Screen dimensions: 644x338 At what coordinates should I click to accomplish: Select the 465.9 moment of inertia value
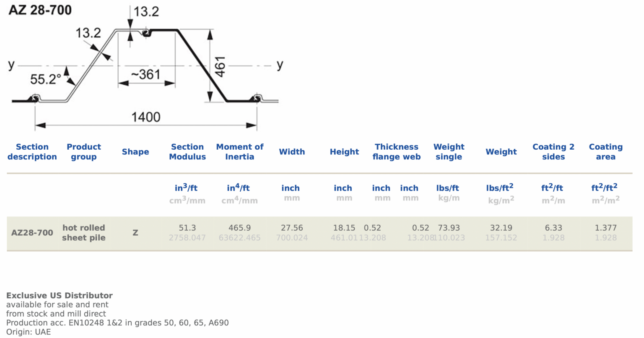click(x=240, y=228)
